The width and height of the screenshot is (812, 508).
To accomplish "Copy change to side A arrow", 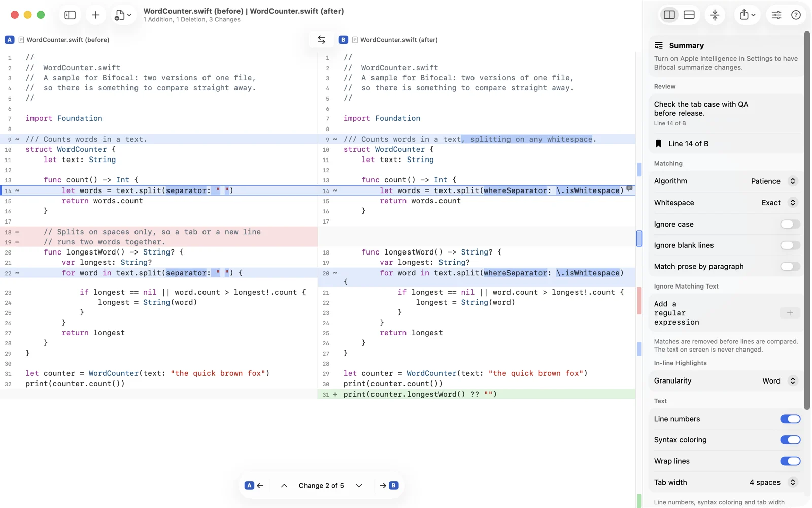I will [x=254, y=486].
